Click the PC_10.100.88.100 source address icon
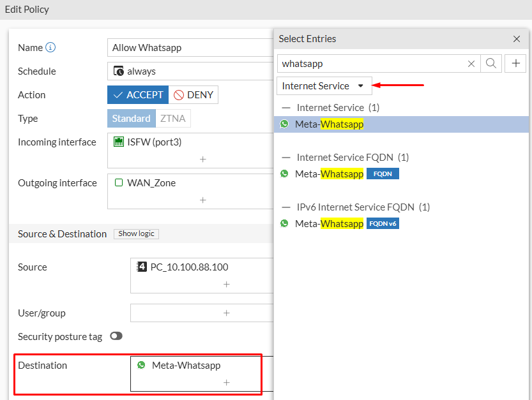Image resolution: width=532 pixels, height=400 pixels. pos(142,267)
